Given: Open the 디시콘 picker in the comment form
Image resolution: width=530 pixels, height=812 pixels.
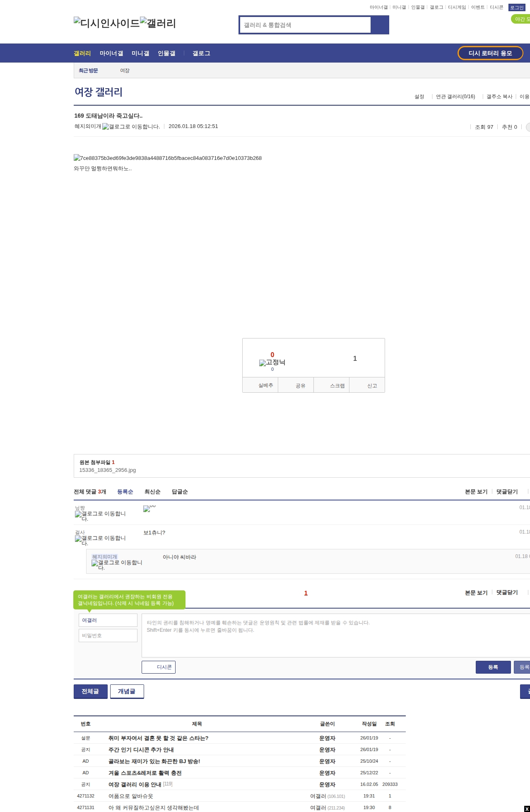Looking at the screenshot, I should click(159, 667).
